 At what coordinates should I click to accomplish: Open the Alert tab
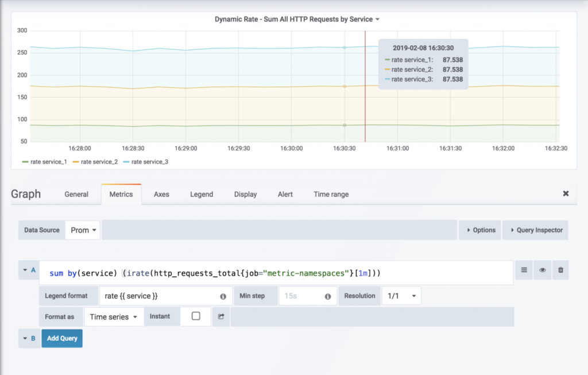285,194
